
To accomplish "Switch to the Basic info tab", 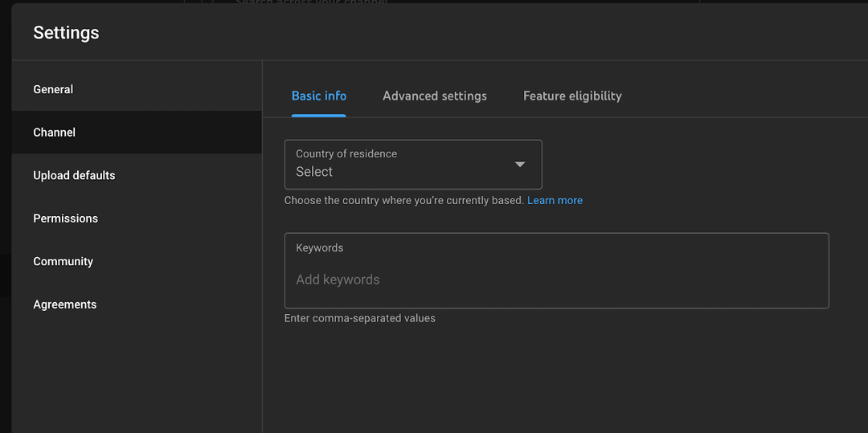I will (318, 96).
